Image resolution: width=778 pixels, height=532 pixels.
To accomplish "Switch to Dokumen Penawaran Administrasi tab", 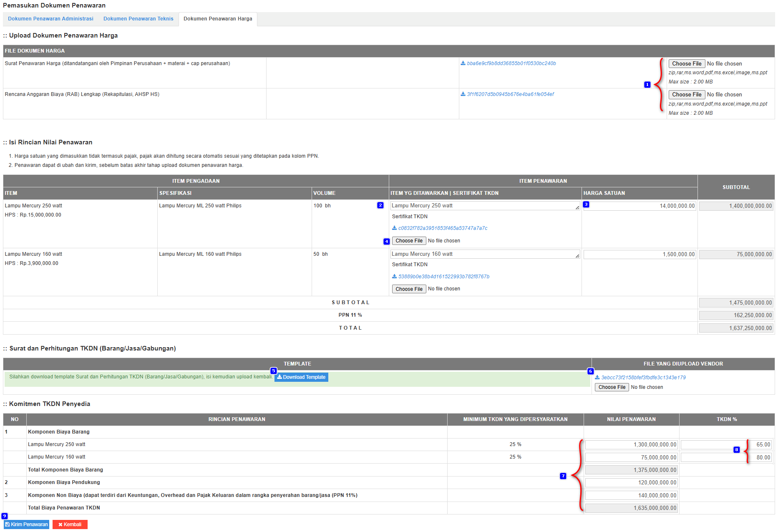I will pyautogui.click(x=50, y=19).
